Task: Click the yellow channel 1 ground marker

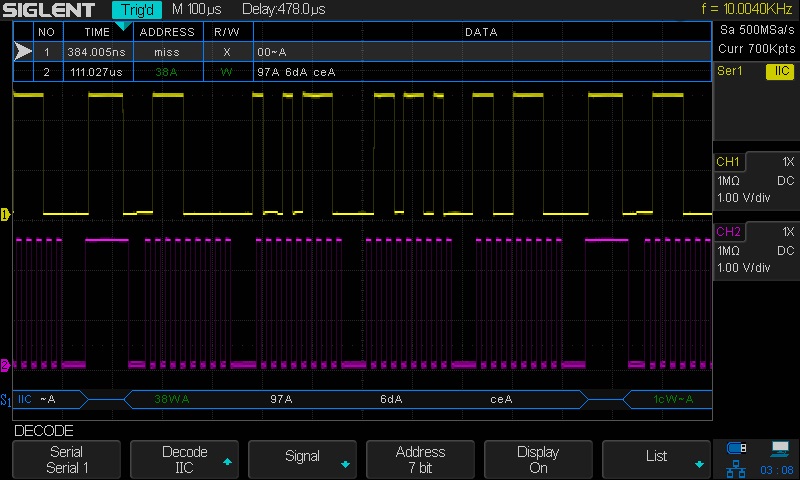Action: point(5,214)
